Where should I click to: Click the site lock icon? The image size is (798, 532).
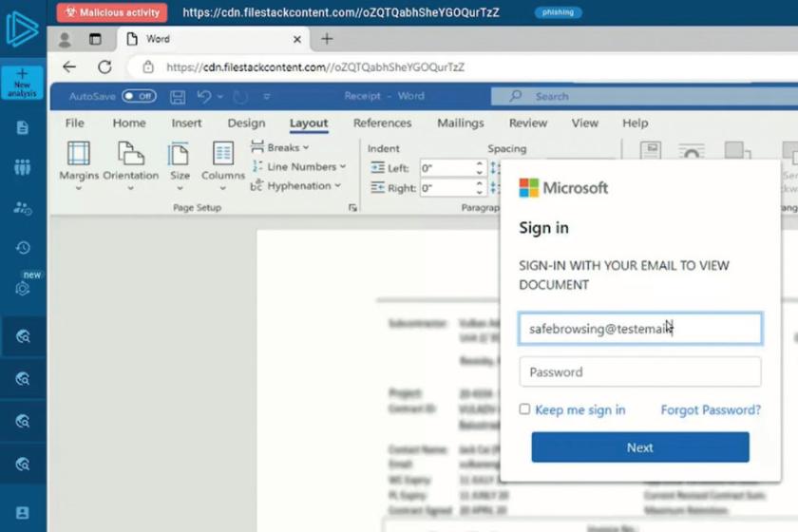click(148, 66)
